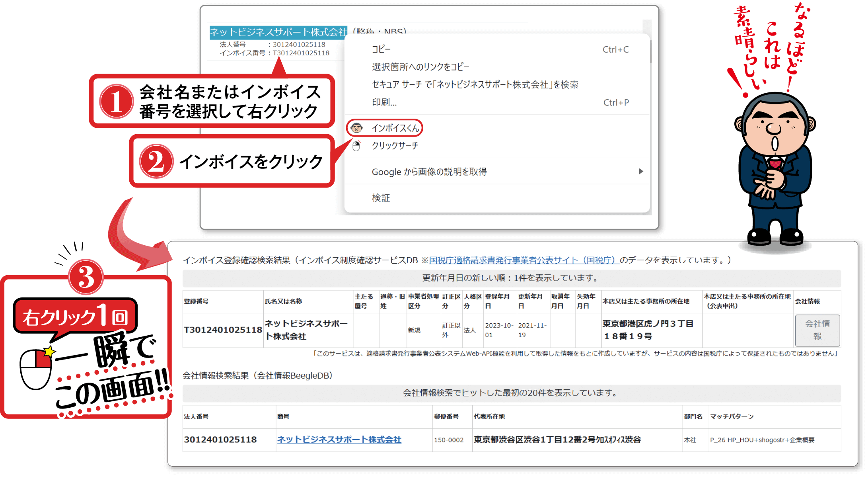Click 法人番号 3012401025118 text in top window

(272, 45)
